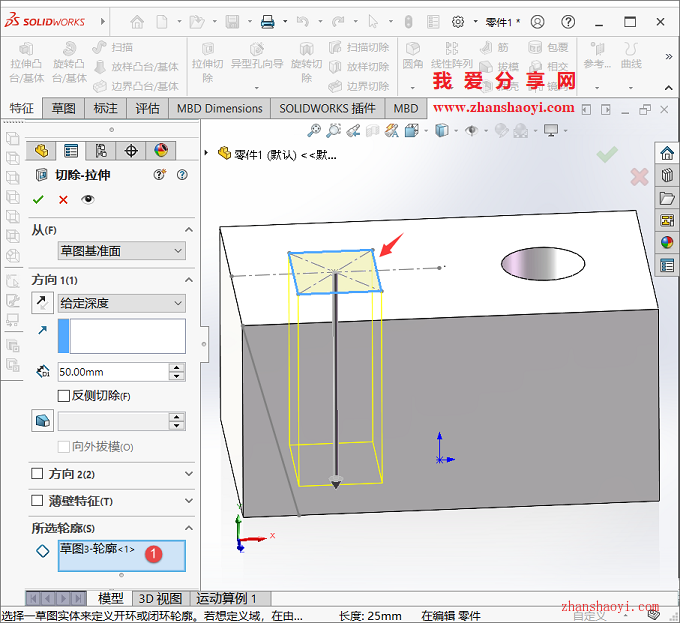Open the PropertyManager tab
Viewport: 680px width, 623px height.
[71, 151]
